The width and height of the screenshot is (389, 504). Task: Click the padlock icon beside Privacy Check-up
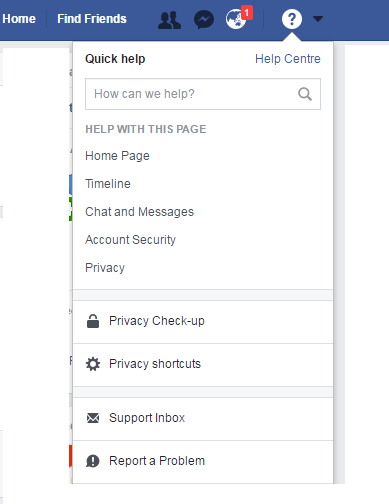tap(93, 321)
